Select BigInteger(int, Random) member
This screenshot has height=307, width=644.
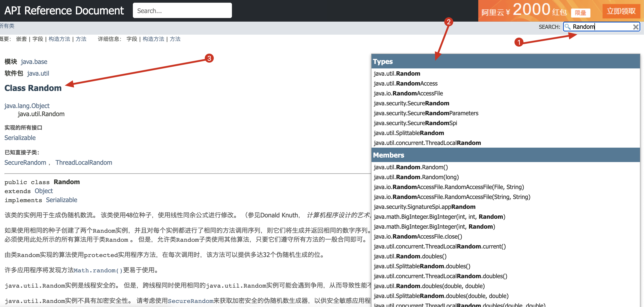(506, 227)
